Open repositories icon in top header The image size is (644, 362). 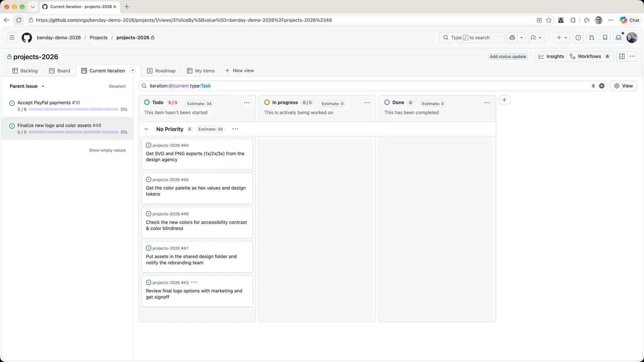click(605, 38)
